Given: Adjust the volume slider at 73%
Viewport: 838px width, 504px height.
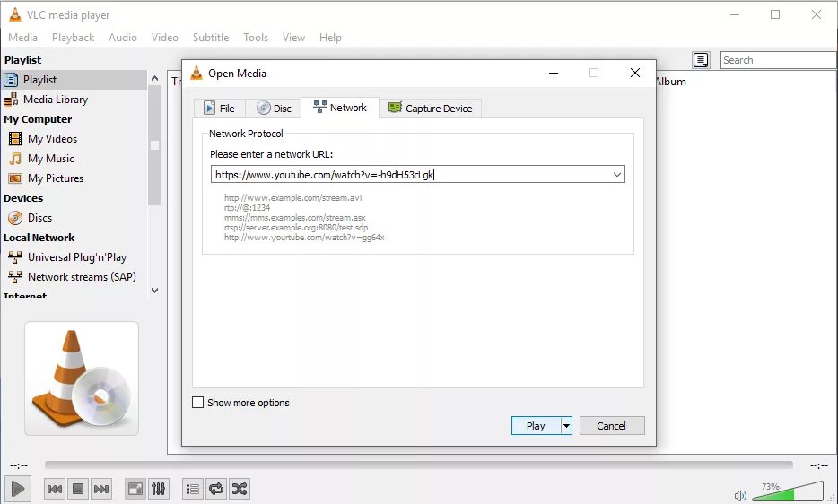Looking at the screenshot, I should click(787, 491).
